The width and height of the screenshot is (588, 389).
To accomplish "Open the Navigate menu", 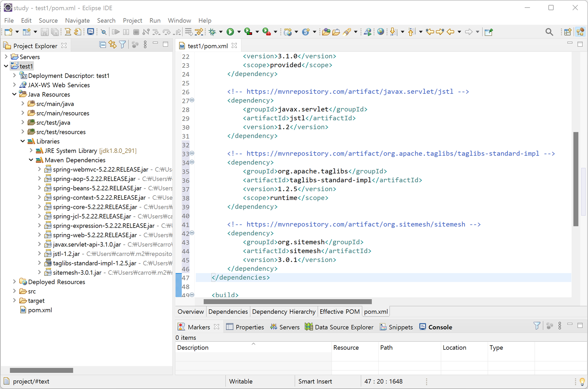I will tap(77, 20).
